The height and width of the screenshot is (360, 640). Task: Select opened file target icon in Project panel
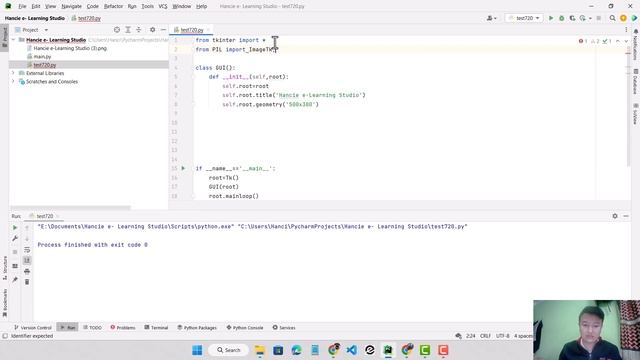click(x=117, y=30)
